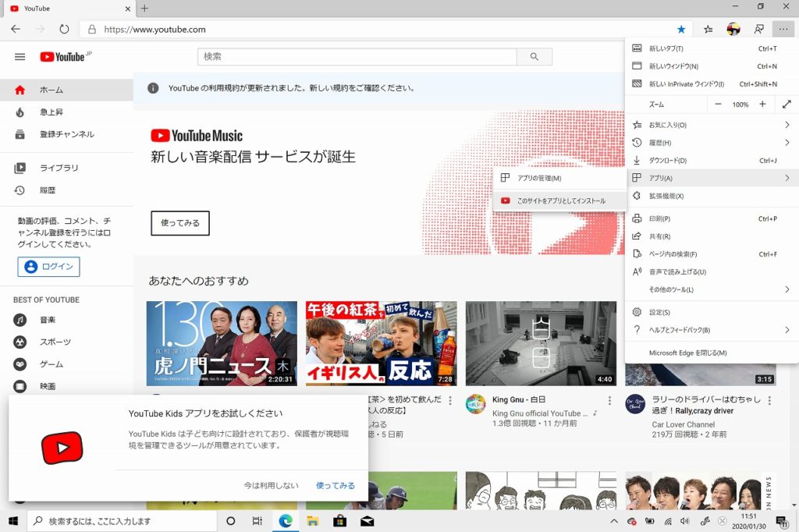Open a new browser tab with plus button
Screen dimensions: 799x532
coord(144,8)
